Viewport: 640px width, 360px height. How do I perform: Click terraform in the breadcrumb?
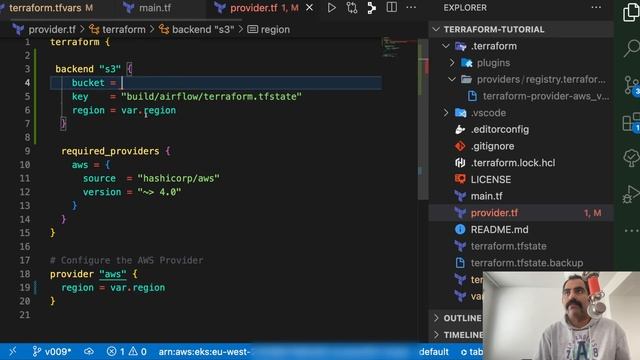pyautogui.click(x=124, y=29)
